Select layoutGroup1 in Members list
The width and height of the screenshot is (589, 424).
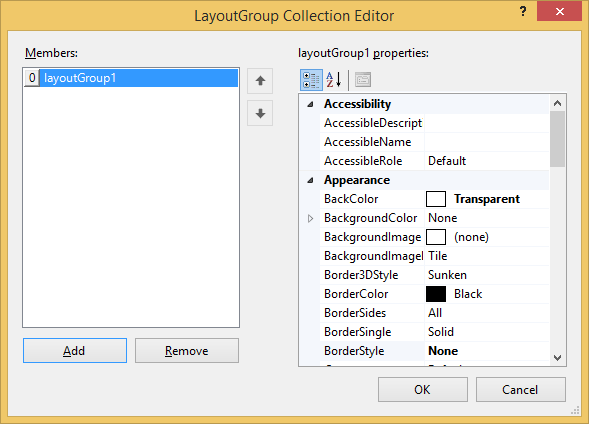[x=131, y=78]
